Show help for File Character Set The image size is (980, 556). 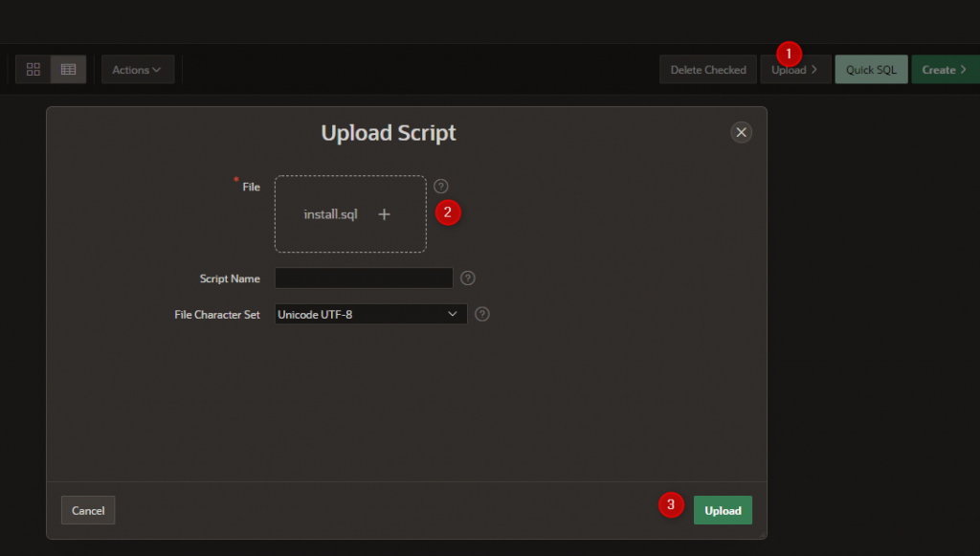(x=482, y=314)
